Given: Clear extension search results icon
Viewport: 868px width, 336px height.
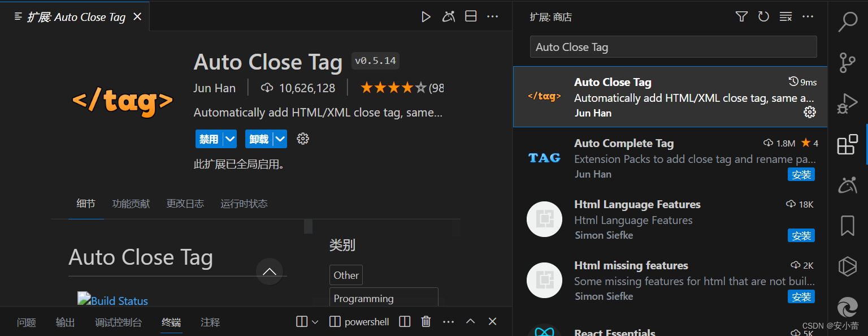Looking at the screenshot, I should click(785, 17).
